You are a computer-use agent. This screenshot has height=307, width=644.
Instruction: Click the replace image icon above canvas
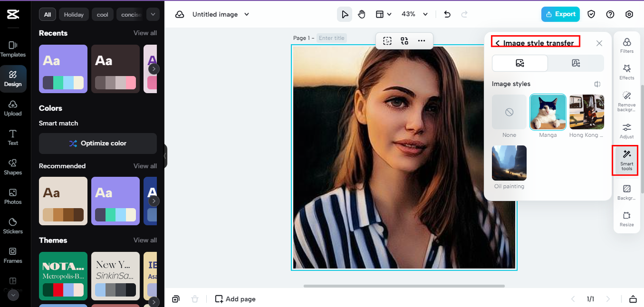(x=405, y=41)
